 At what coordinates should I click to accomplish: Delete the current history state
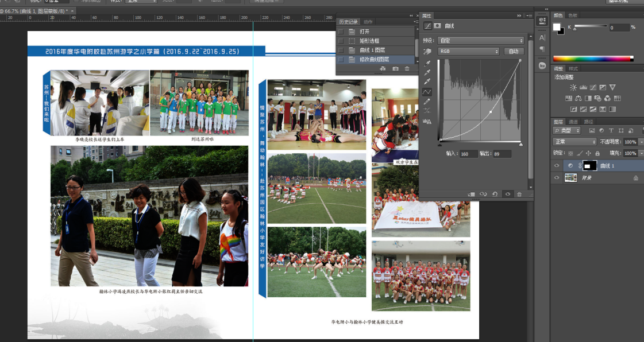click(407, 68)
